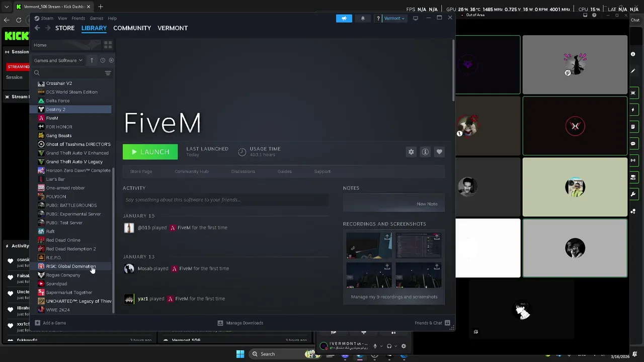The width and height of the screenshot is (644, 362).
Task: Open the Friends menu
Action: point(78,19)
